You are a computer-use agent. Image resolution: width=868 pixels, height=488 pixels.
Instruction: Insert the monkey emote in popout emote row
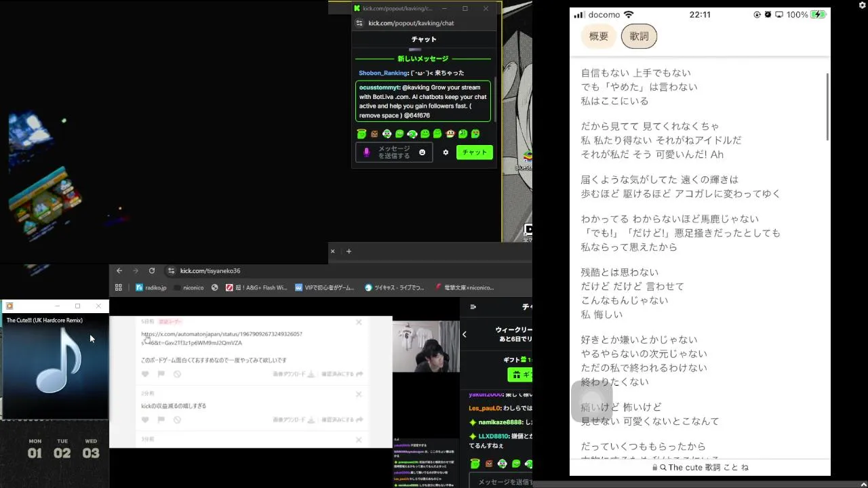[x=450, y=134]
